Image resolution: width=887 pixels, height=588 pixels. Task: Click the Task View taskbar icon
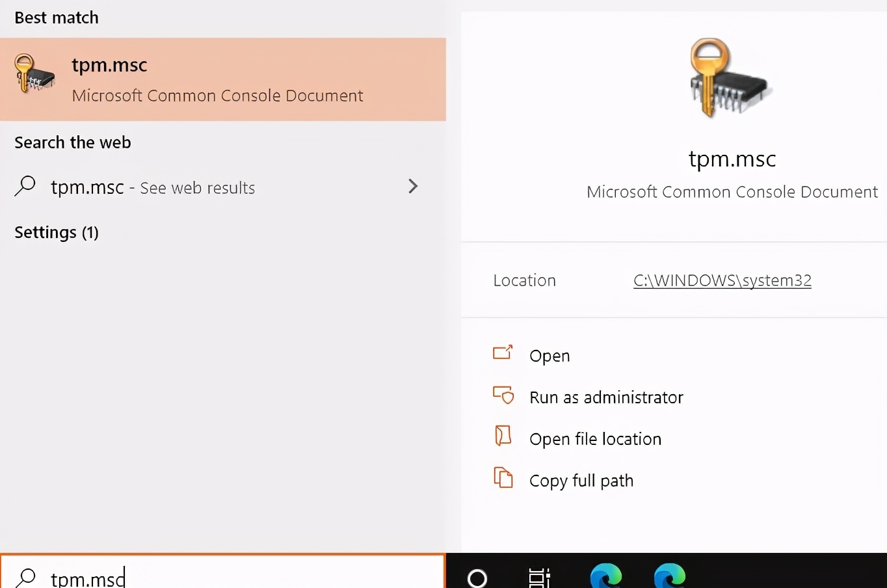pos(540,577)
